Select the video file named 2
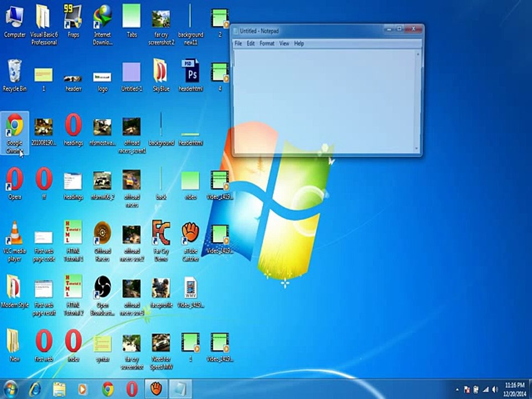The height and width of the screenshot is (399, 532). (x=219, y=22)
